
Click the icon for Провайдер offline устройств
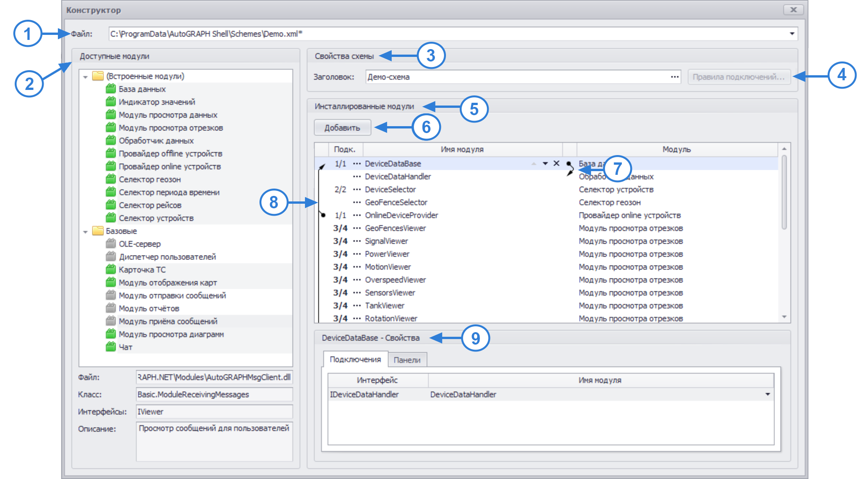[x=111, y=153]
